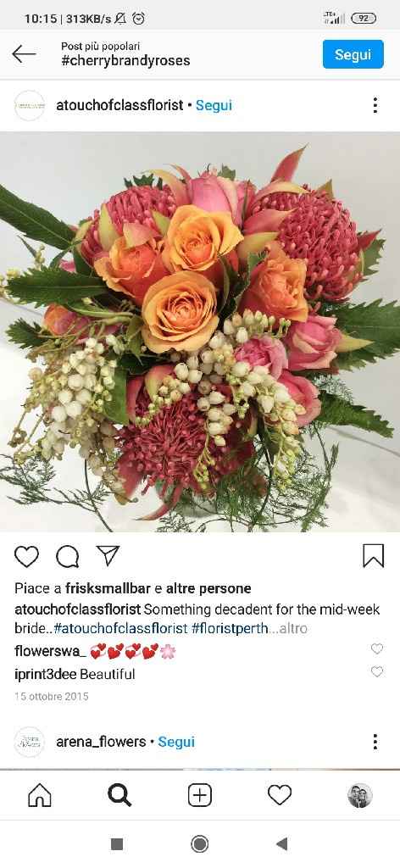Viewport: 400px width, 868px height.
Task: Open your profile via the avatar thumbnail
Action: pos(359,795)
